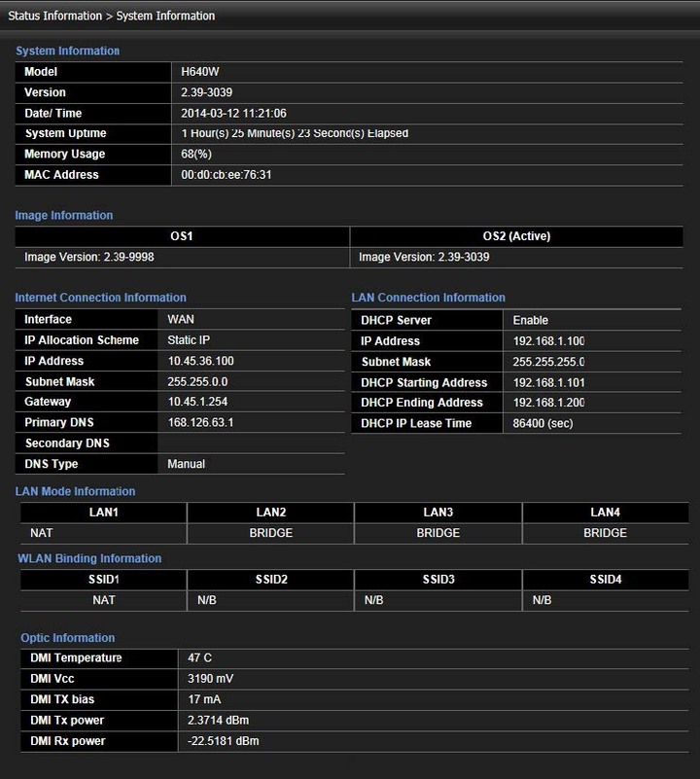Select WAN subnet mask 255.255.0.0
The height and width of the screenshot is (779, 700).
click(197, 381)
